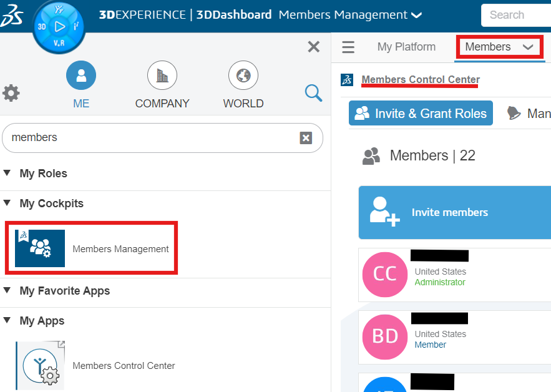
Task: Click the Members Management cockpit label
Action: [120, 249]
